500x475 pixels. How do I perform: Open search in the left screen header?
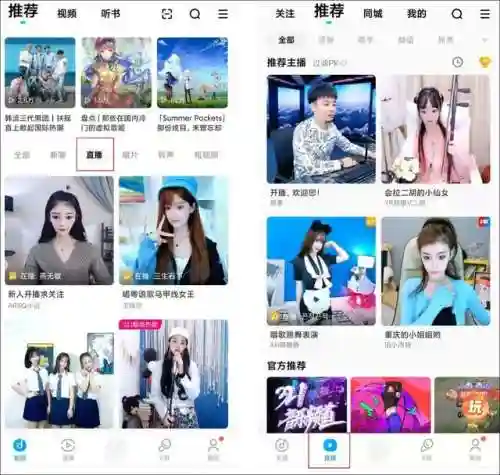click(195, 14)
